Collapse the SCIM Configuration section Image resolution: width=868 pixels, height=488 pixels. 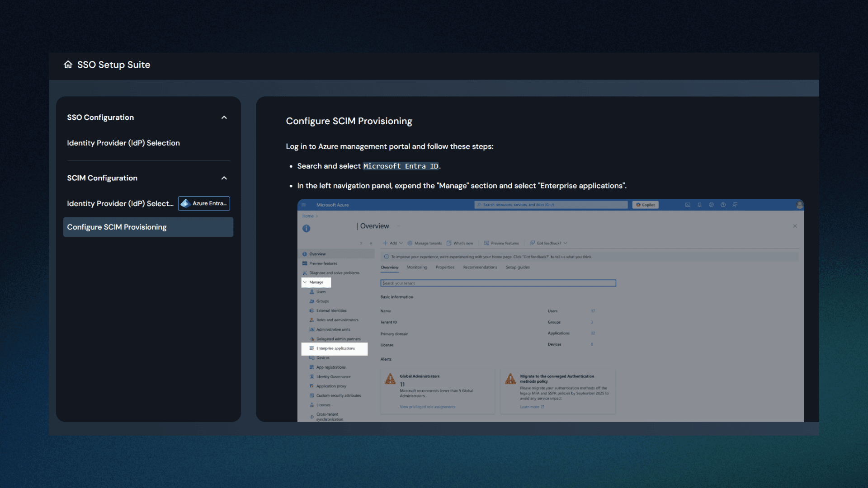pyautogui.click(x=224, y=178)
